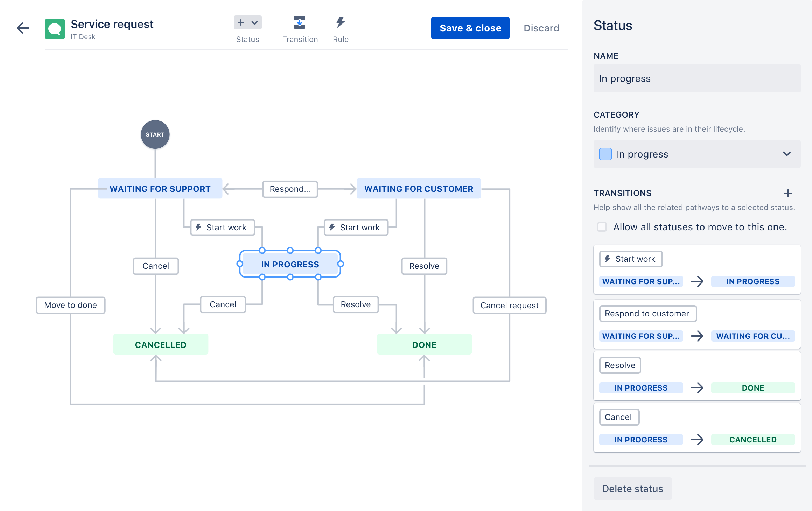Click the Delete status button
The image size is (812, 511).
(x=633, y=488)
